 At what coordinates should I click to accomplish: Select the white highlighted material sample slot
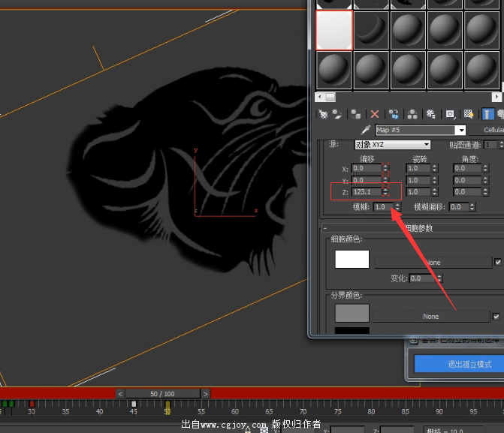pyautogui.click(x=334, y=30)
